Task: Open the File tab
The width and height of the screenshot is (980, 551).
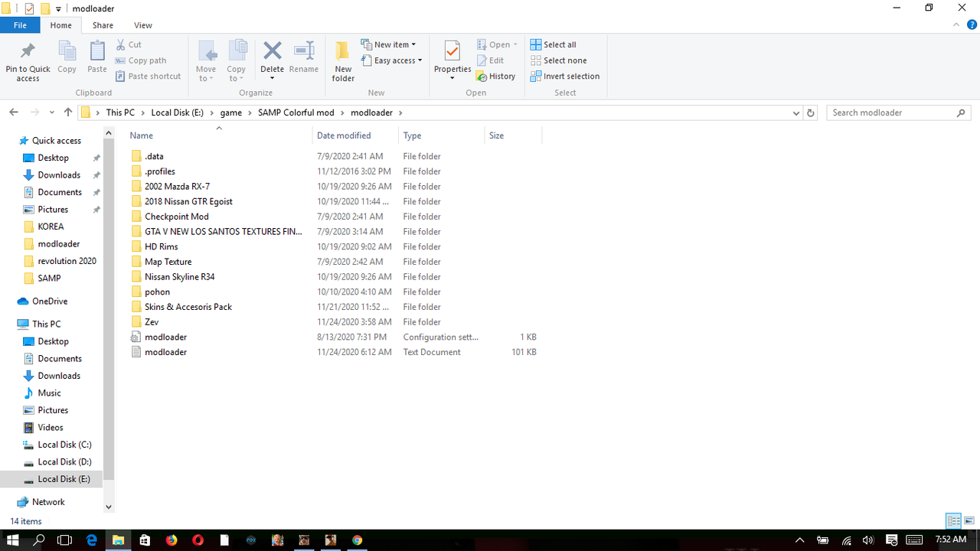Action: point(20,25)
